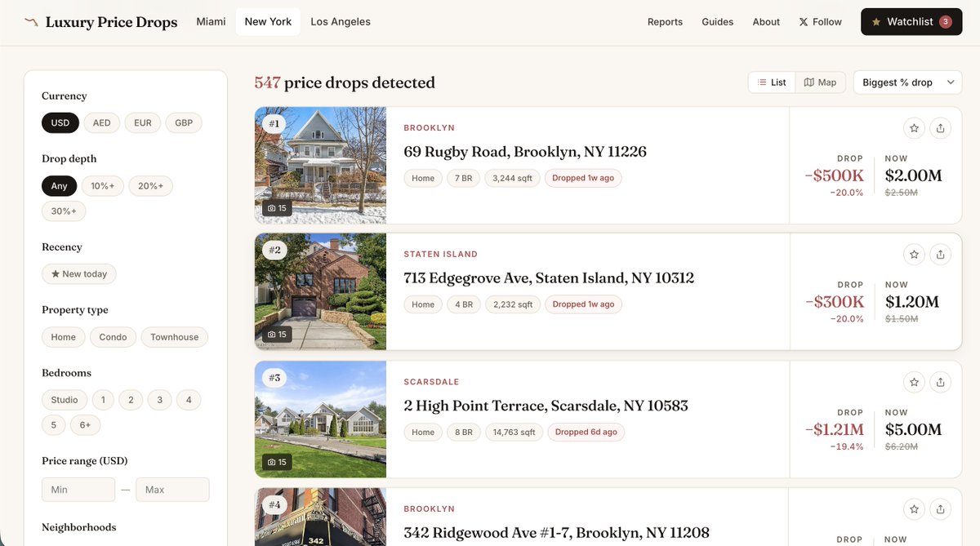This screenshot has height=546, width=980.
Task: Click the STATEN ISLAND neighborhood label
Action: tap(441, 255)
